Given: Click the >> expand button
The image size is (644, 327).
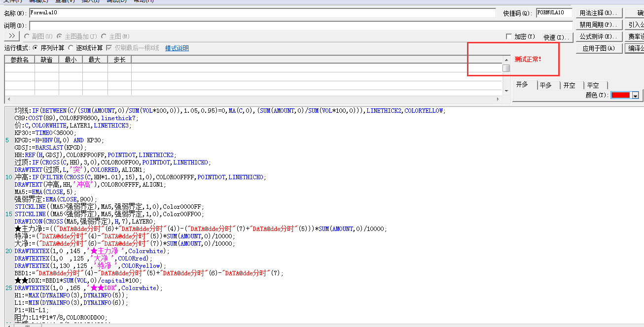Looking at the screenshot, I should [11, 36].
